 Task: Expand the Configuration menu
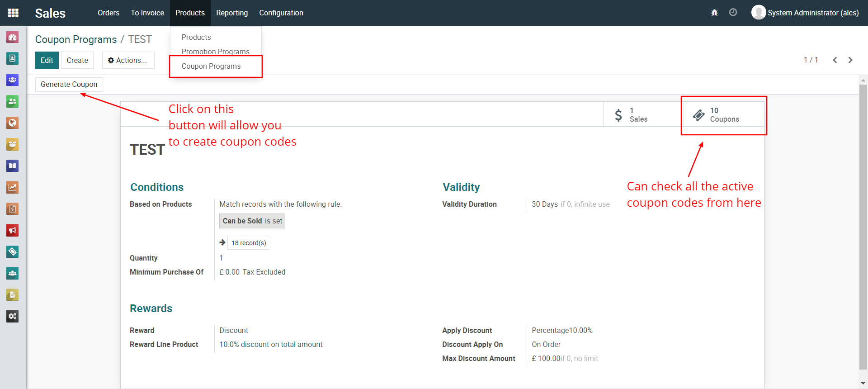[281, 13]
